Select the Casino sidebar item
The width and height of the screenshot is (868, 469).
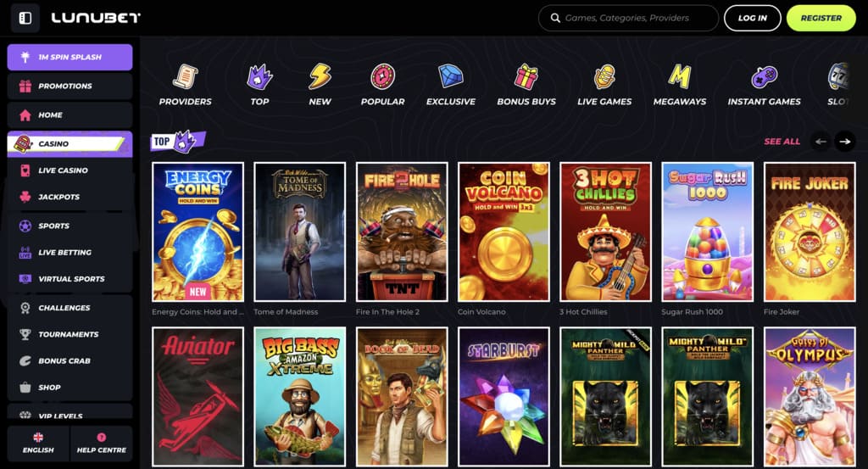(70, 143)
